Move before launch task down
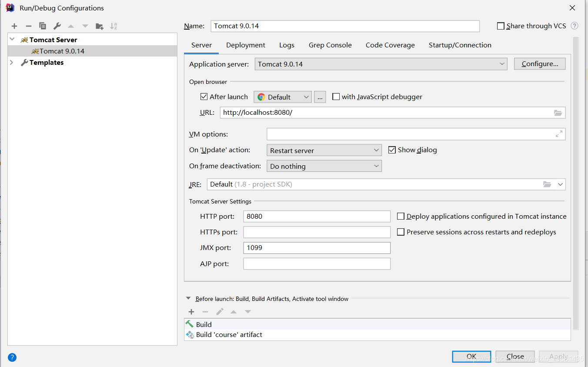588x367 pixels. pos(248,312)
